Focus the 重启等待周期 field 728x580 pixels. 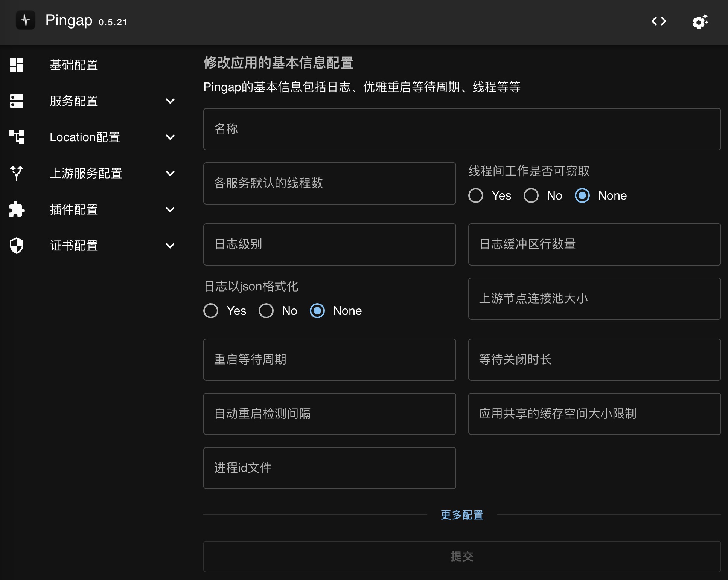click(x=329, y=360)
